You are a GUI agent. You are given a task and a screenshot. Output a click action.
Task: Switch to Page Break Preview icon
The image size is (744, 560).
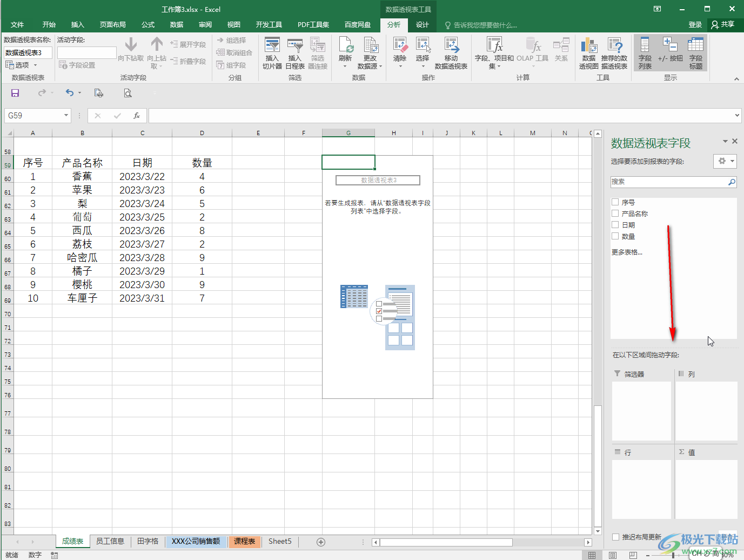(x=633, y=555)
